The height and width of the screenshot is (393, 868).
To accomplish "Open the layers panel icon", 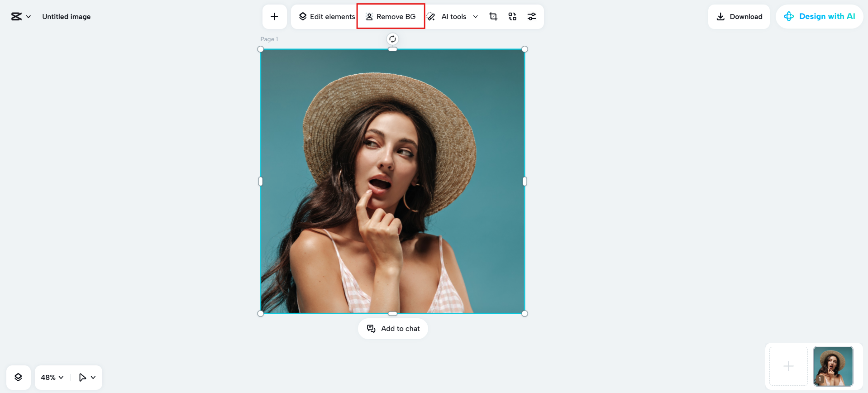I will click(19, 377).
